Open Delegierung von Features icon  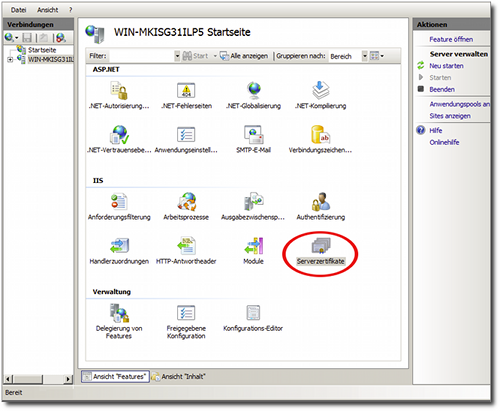[119, 313]
